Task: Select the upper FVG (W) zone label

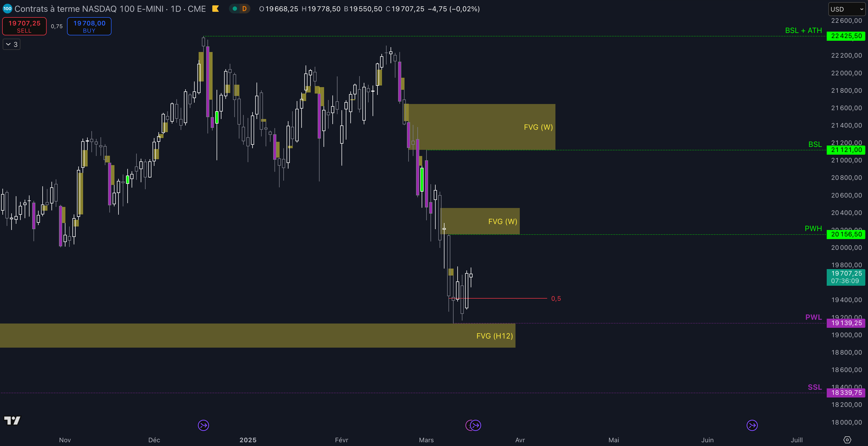Action: pyautogui.click(x=538, y=127)
